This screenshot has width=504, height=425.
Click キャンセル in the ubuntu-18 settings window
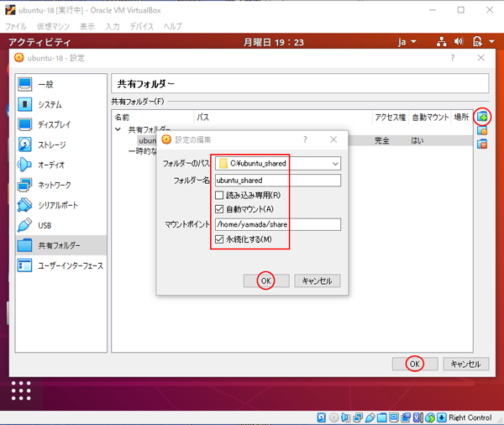pos(465,364)
